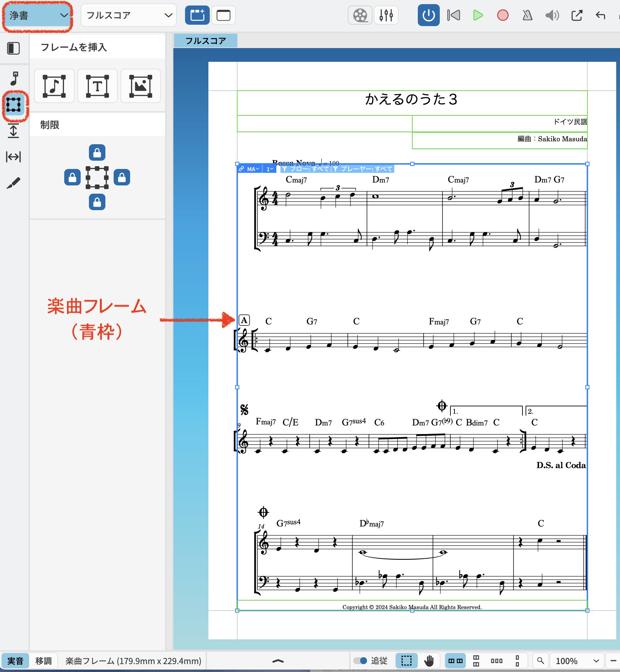Start playback with the Play button
The image size is (620, 672).
478,15
